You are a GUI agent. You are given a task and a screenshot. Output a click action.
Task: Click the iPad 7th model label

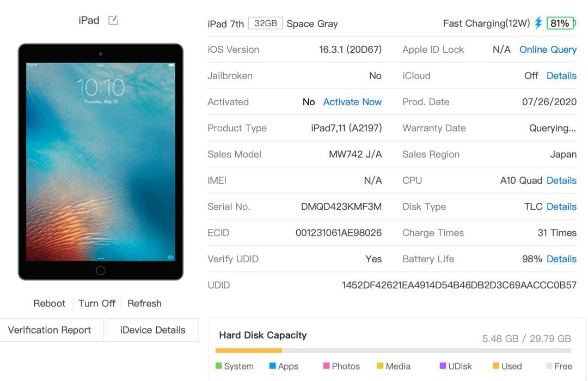[x=226, y=24]
